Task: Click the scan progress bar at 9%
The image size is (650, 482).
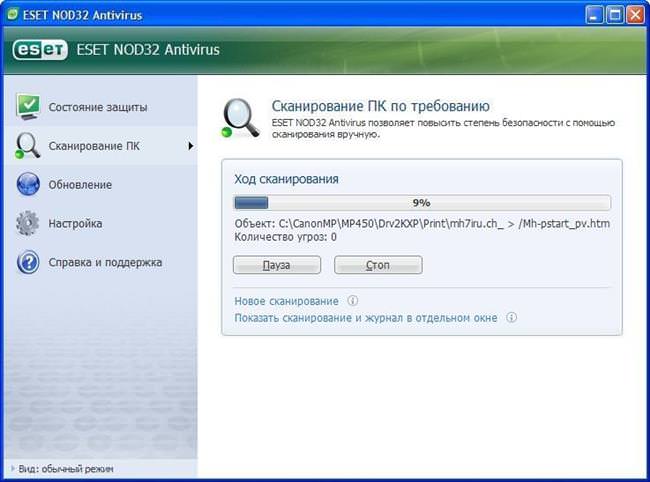Action: (x=422, y=203)
